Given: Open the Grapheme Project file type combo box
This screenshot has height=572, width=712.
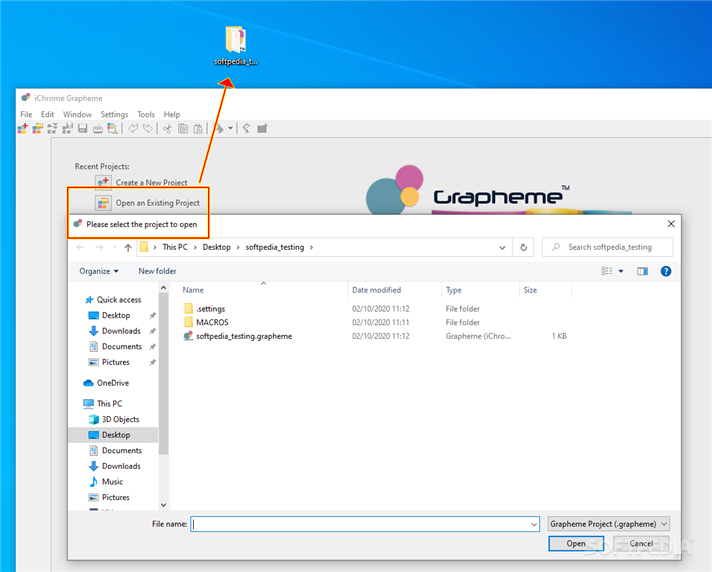Looking at the screenshot, I should click(608, 524).
